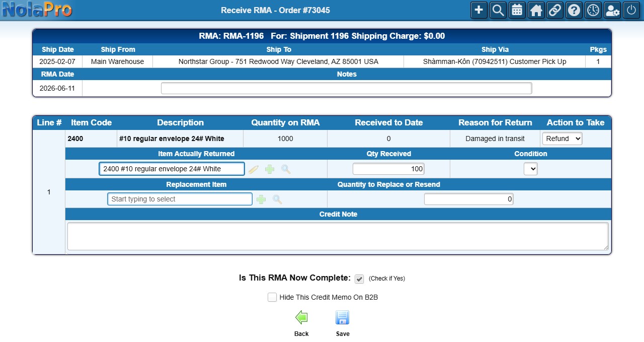Click the Reason for Return column header
Viewport: 644px width, 342px height.
click(x=495, y=122)
